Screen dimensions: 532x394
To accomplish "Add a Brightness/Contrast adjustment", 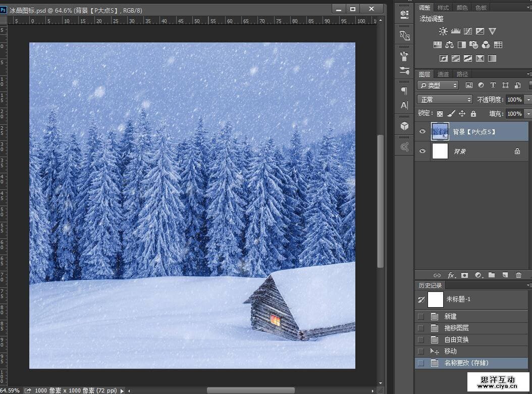I will coord(443,31).
